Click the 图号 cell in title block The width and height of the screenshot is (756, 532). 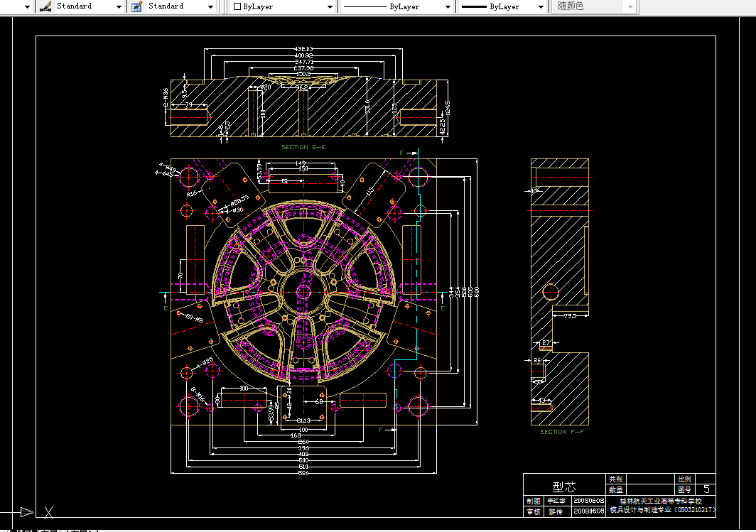coord(685,489)
